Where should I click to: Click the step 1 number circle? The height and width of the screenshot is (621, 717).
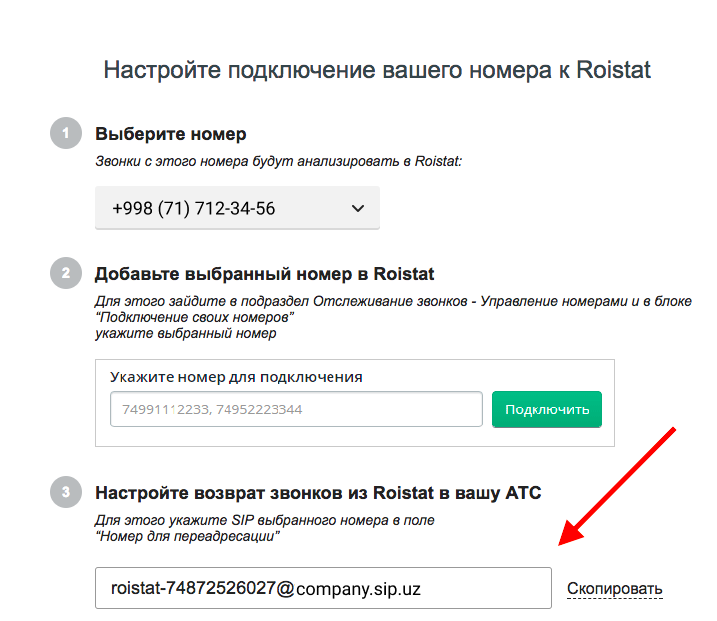click(x=65, y=134)
